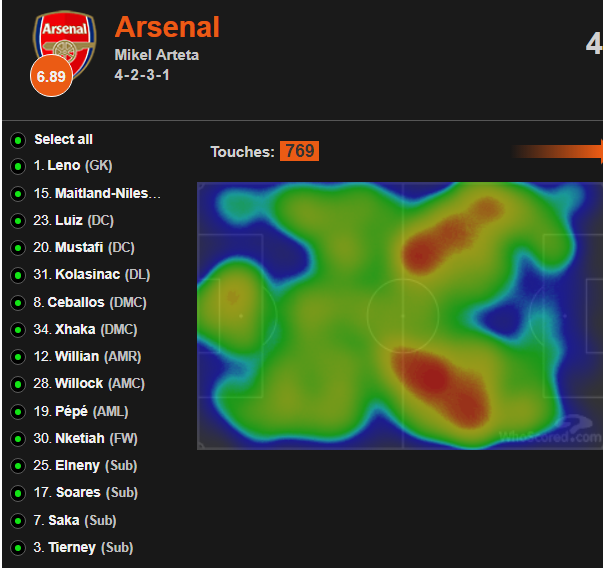603x568 pixels.
Task: Toggle Saka (Sub) green indicator
Action: (x=18, y=520)
